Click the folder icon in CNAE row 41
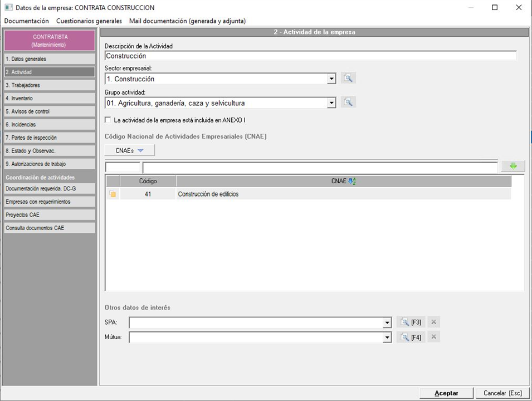 [x=113, y=194]
